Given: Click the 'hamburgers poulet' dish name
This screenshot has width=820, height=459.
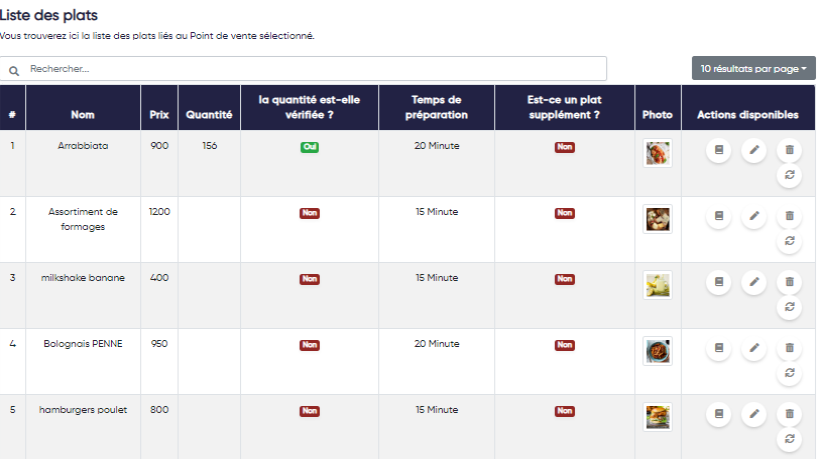Looking at the screenshot, I should 83,410.
